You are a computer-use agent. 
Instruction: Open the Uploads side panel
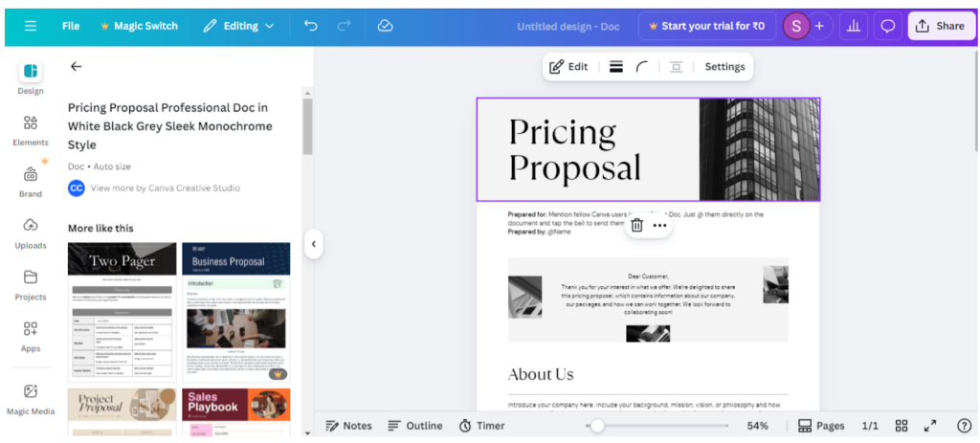click(x=30, y=233)
